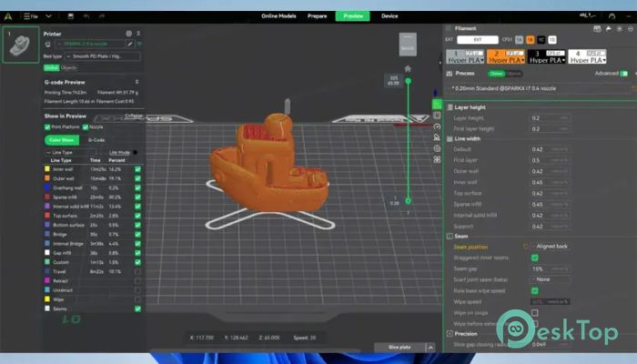
Task: Click the orange 1B CFS slot swatch
Action: point(531,40)
